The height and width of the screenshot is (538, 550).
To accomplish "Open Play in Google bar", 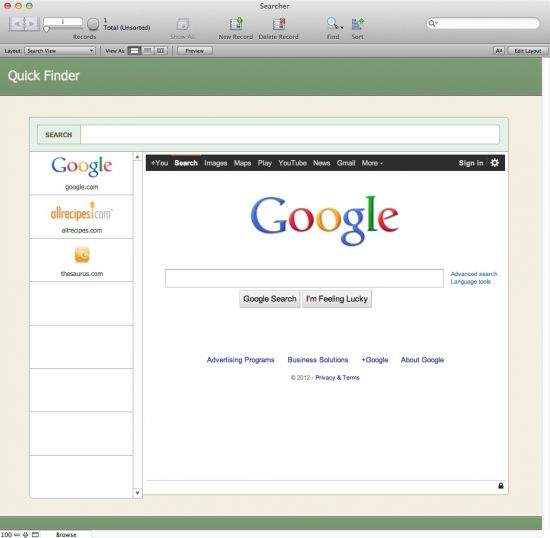I will point(265,163).
